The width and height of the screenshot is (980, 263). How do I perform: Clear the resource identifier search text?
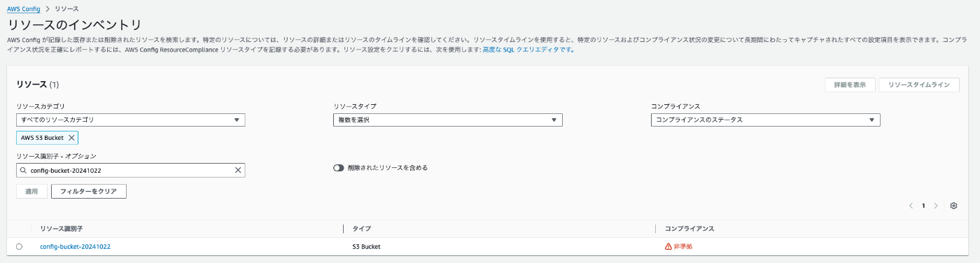pos(237,170)
